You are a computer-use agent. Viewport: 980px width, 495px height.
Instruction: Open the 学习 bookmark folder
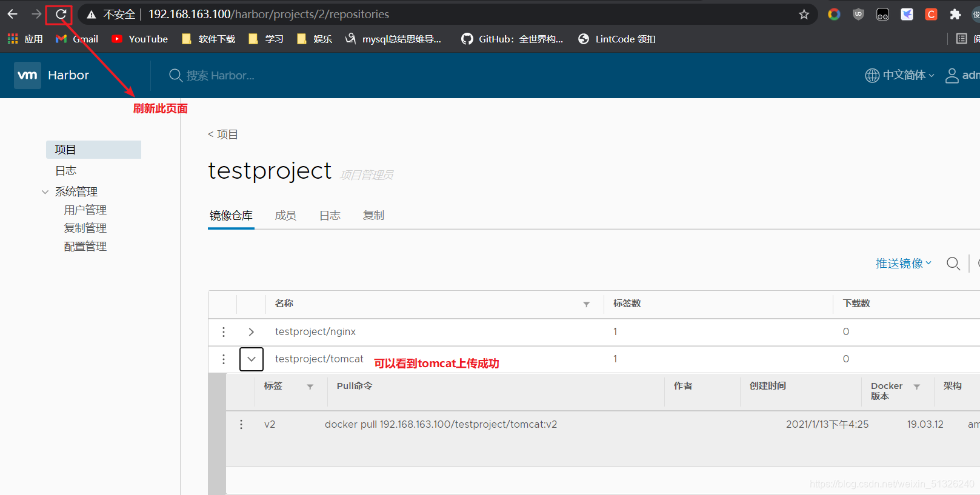266,39
